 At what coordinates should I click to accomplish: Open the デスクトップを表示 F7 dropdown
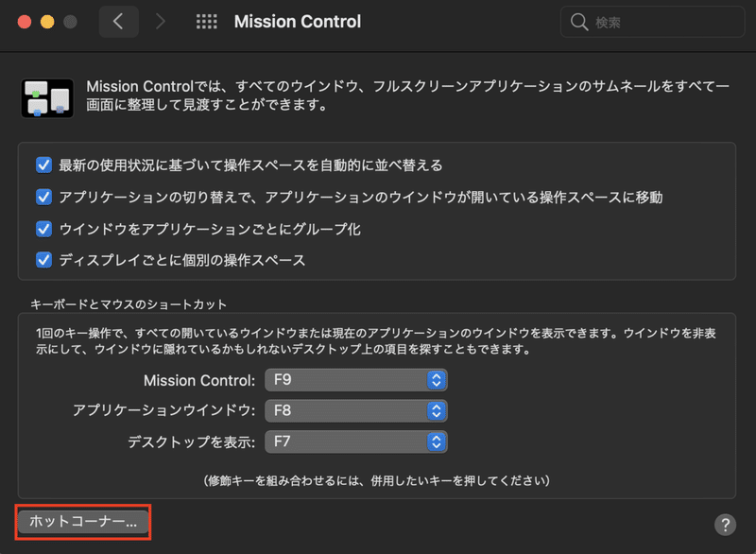coord(356,441)
